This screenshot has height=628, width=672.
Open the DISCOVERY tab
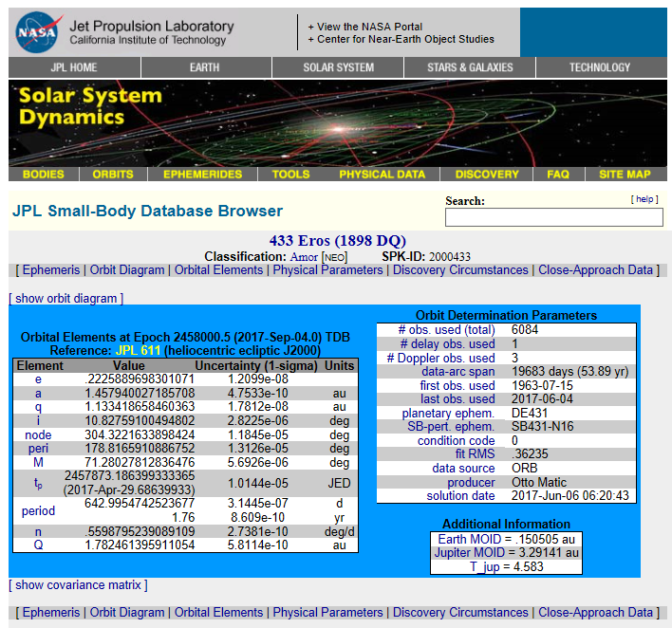click(x=487, y=175)
